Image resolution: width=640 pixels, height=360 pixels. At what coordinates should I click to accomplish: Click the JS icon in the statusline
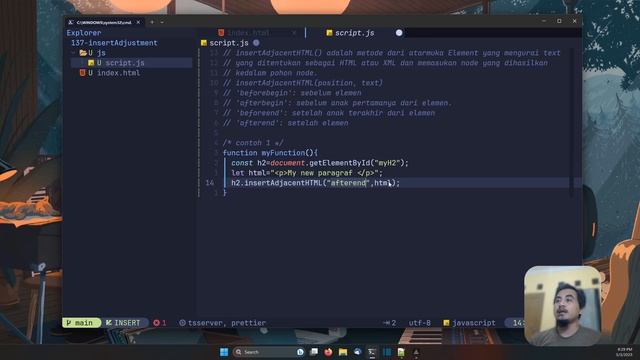(447, 323)
